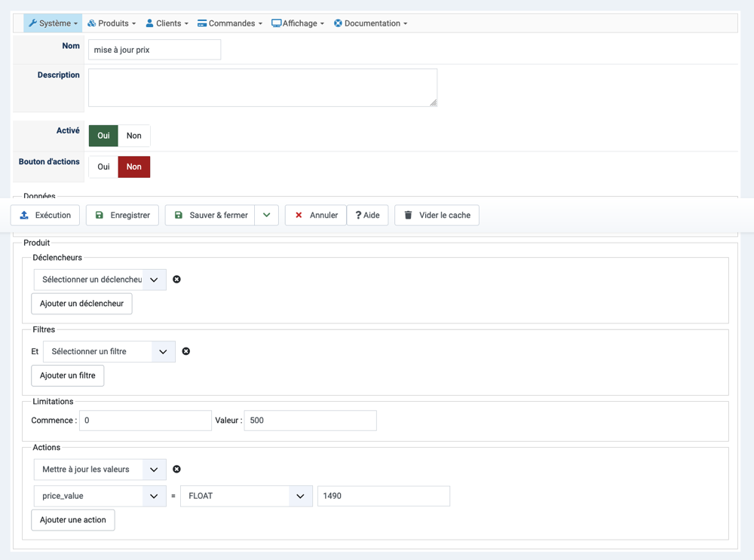Screen dimensions: 754x560
Task: Open the Mettre à jour les valeurs dropdown
Action: pyautogui.click(x=100, y=470)
